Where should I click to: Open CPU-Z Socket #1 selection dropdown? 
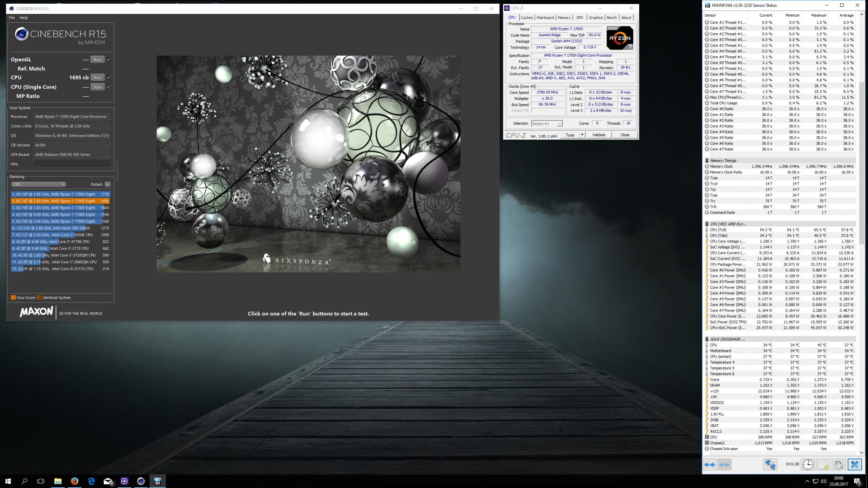click(547, 123)
